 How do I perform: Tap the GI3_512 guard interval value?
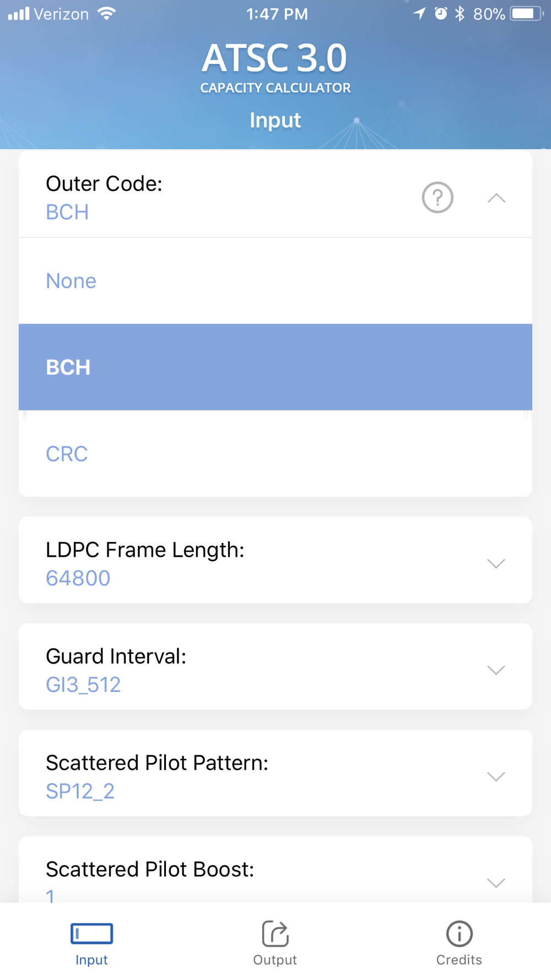[x=83, y=685]
